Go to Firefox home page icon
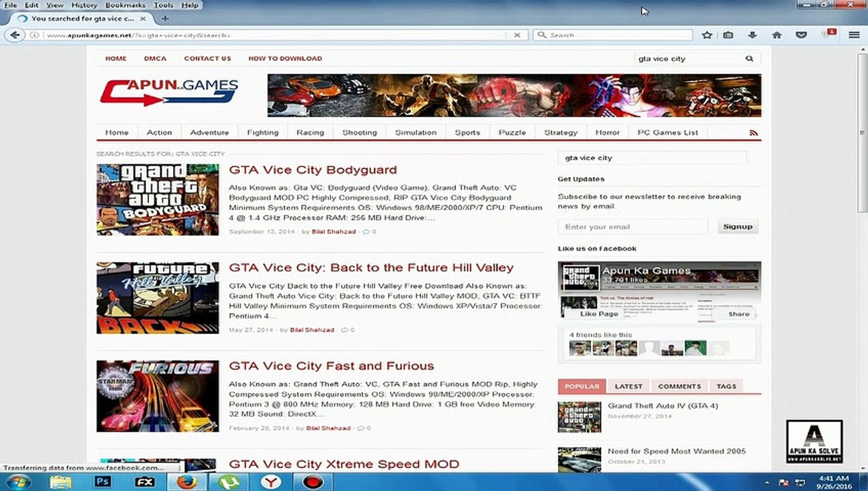Viewport: 868px width, 491px height. [777, 35]
